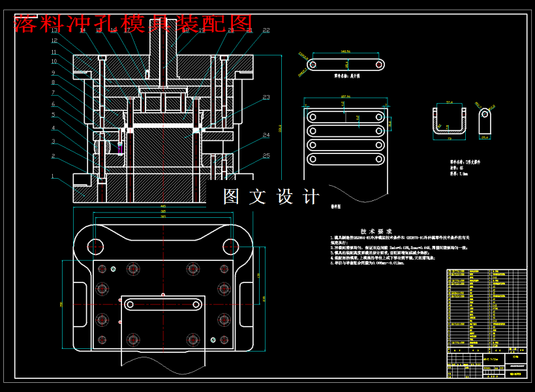Image resolution: width=535 pixels, height=392 pixels.
Task: Click part callout number 11
Action: point(54,52)
